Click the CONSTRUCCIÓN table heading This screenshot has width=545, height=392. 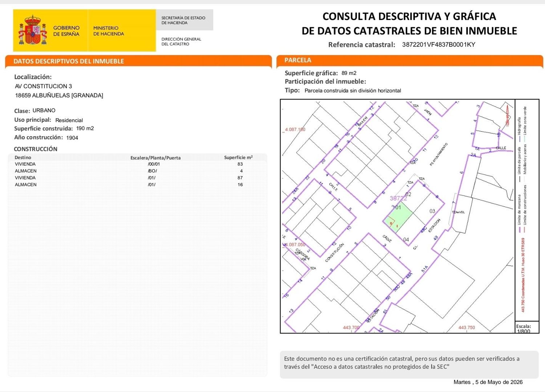click(36, 149)
